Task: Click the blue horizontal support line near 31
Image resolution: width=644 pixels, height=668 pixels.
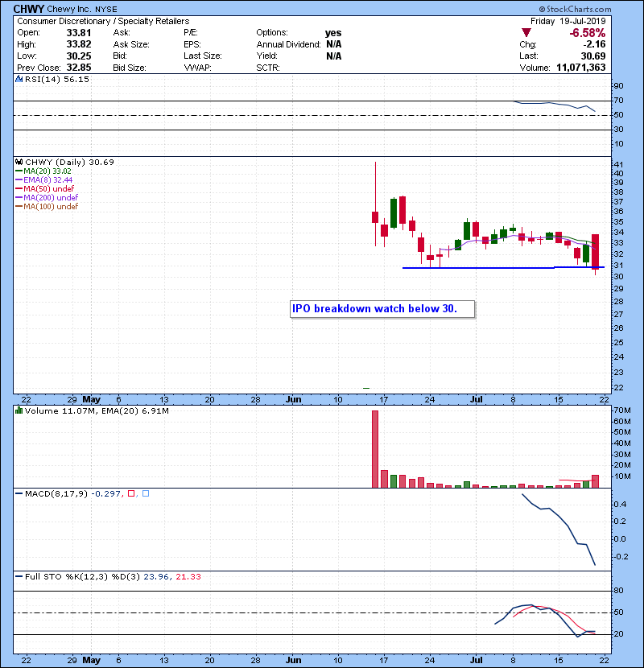Action: pos(503,267)
